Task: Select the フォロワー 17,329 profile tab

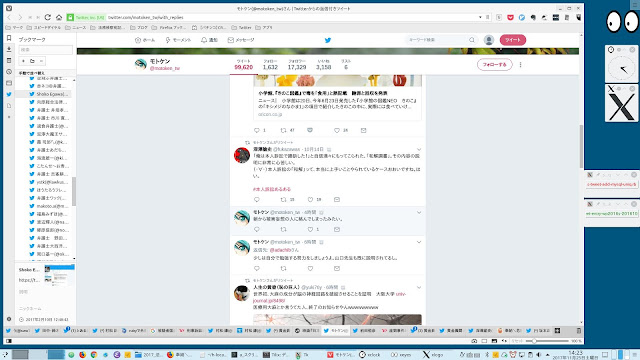Action: click(x=297, y=64)
